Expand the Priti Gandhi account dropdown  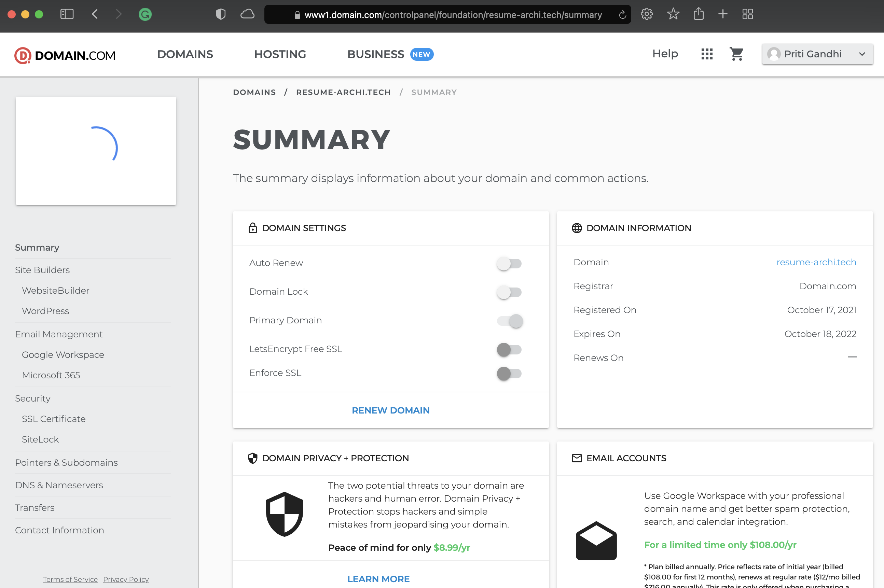click(817, 54)
